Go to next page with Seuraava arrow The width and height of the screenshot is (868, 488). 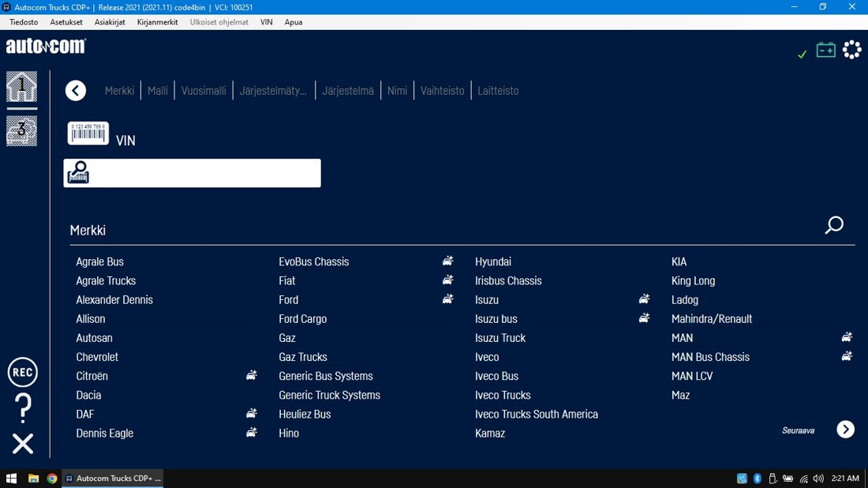tap(845, 430)
